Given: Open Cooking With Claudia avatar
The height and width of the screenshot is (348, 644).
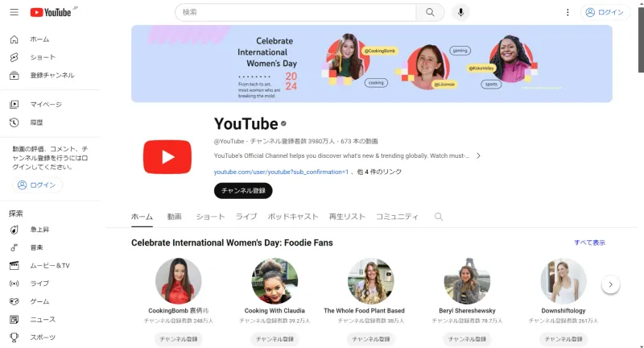Looking at the screenshot, I should point(275,281).
